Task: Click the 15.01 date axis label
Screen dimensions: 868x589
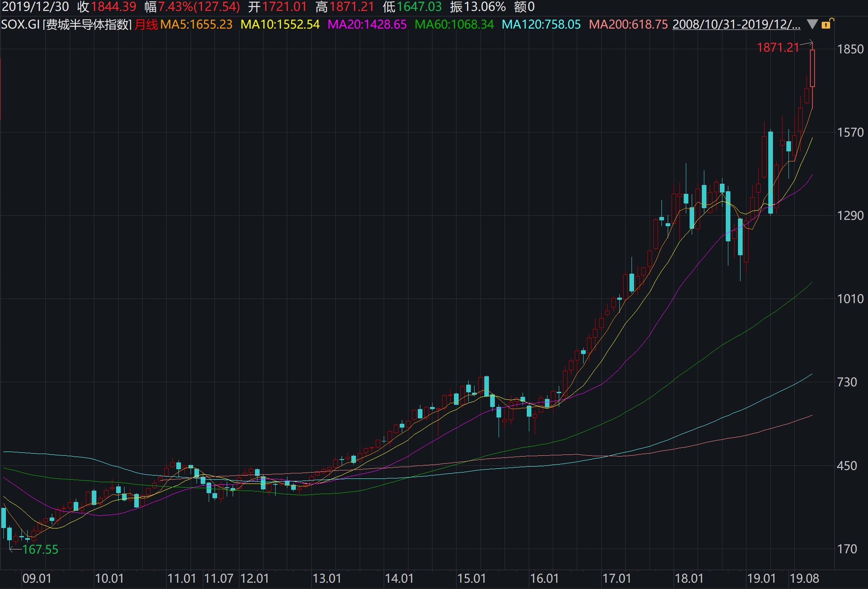Action: tap(471, 578)
